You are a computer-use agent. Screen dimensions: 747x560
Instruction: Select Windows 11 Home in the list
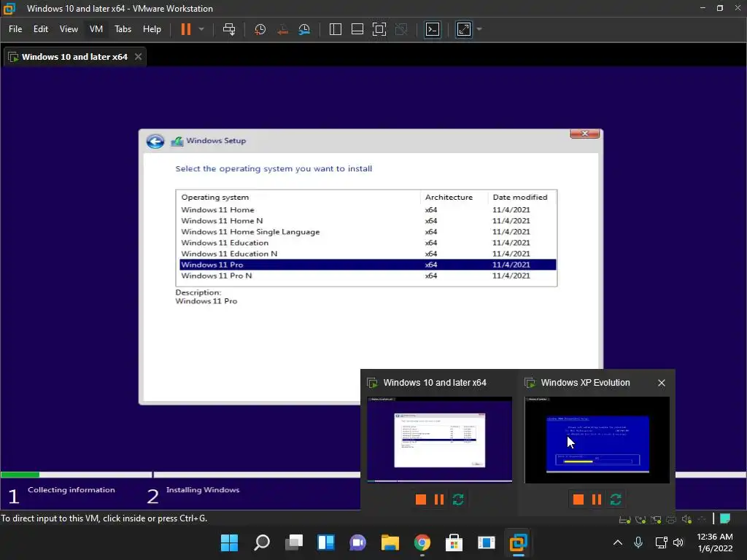368,209
